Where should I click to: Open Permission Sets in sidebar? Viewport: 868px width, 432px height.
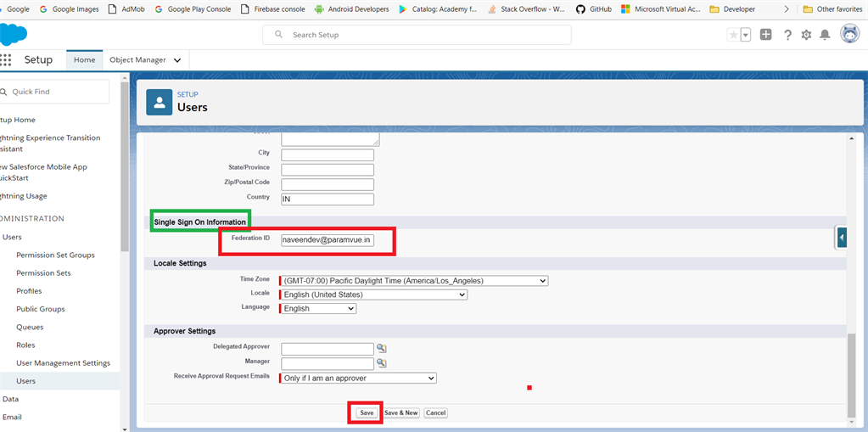pos(44,273)
